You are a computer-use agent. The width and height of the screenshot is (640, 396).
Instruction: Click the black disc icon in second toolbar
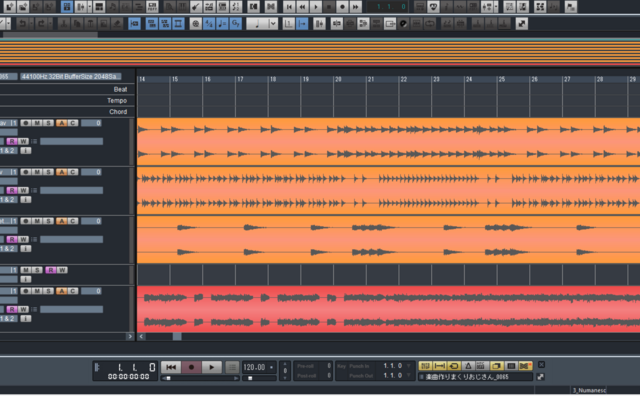click(403, 24)
